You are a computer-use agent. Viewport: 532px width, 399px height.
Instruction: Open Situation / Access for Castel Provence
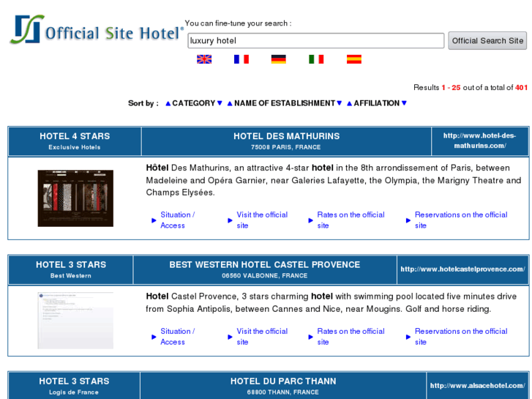tap(177, 337)
